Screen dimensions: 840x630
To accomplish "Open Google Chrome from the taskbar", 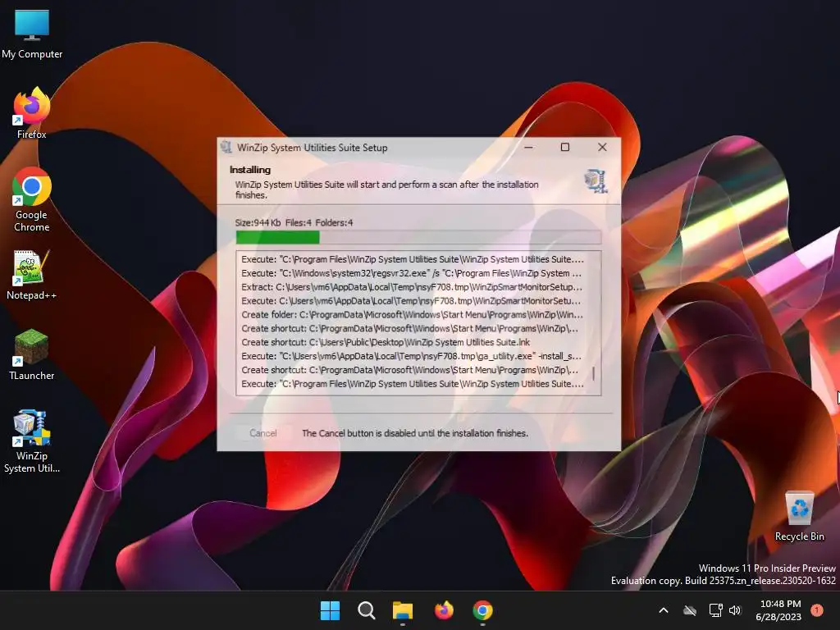I will coord(482,610).
